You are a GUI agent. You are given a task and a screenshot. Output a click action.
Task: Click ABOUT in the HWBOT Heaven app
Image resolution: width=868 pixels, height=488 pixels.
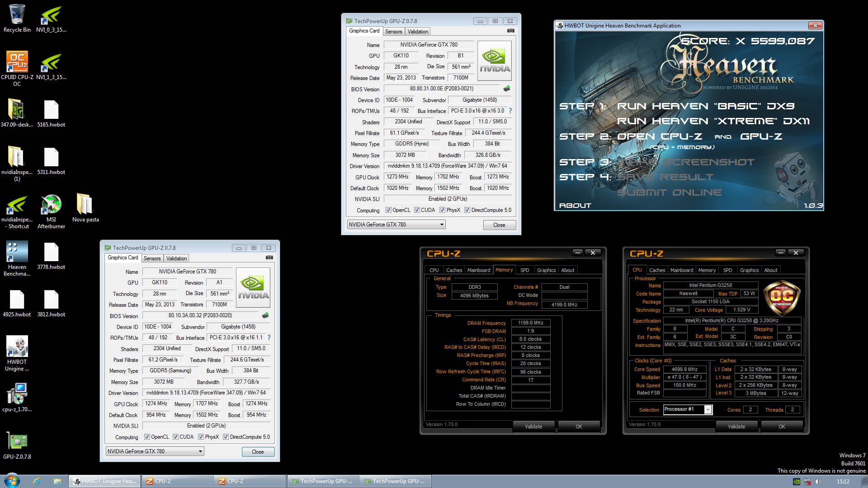pyautogui.click(x=575, y=206)
